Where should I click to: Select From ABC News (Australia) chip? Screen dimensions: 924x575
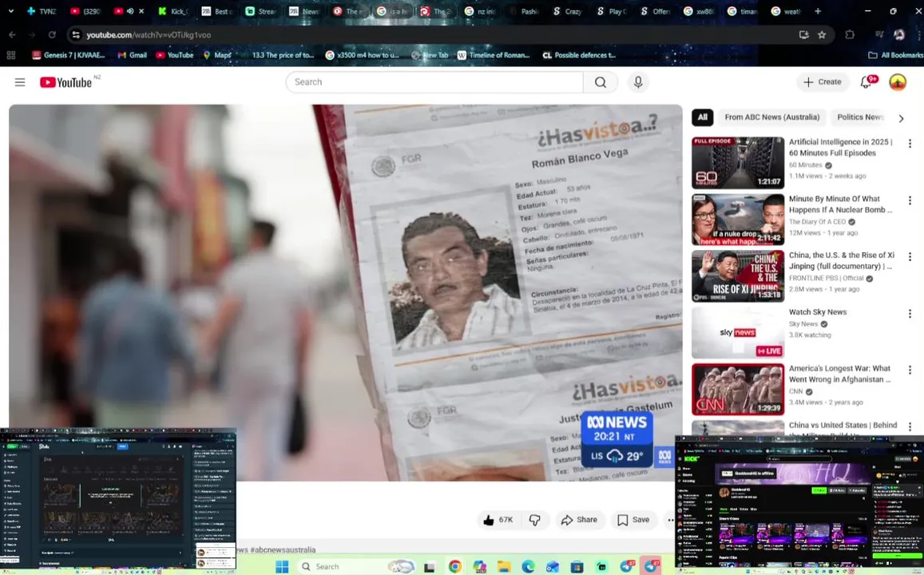point(772,117)
